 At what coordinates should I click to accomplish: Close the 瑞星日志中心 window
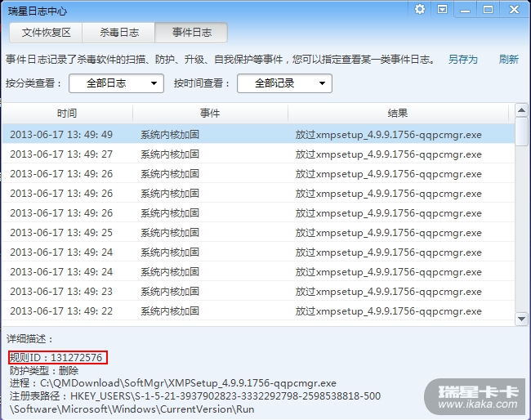[514, 10]
